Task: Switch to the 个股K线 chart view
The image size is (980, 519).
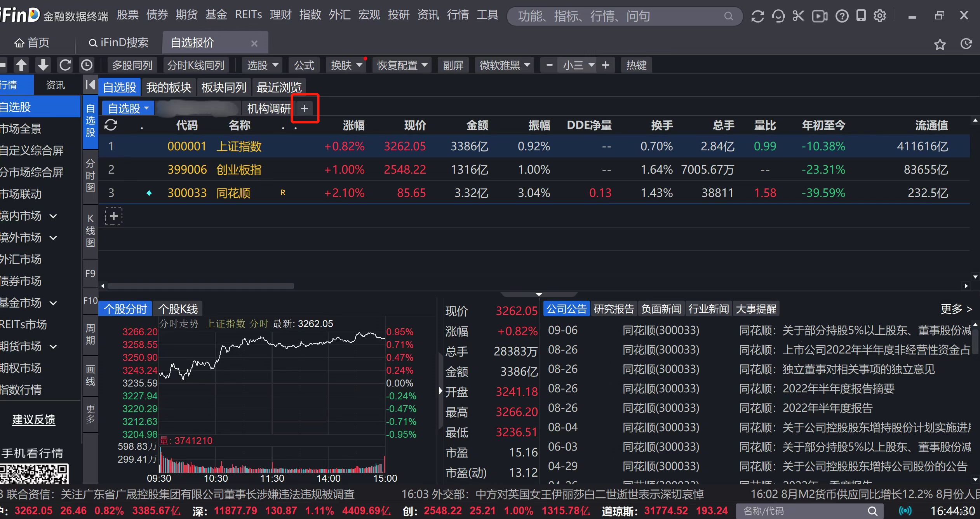Action: click(x=178, y=309)
